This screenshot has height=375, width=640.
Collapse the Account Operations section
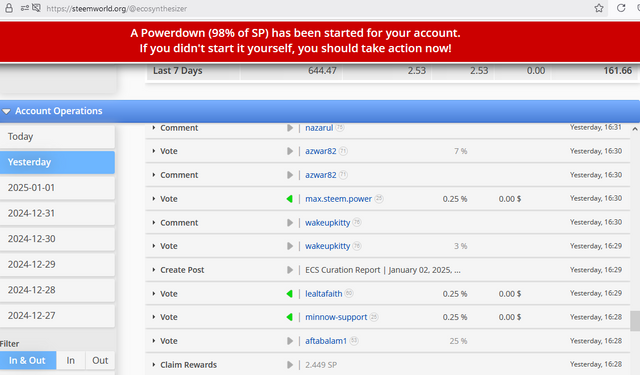(6, 111)
